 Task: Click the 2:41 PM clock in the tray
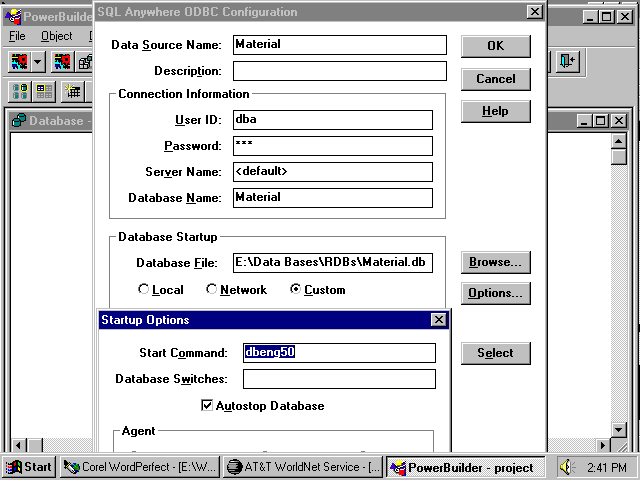(606, 467)
